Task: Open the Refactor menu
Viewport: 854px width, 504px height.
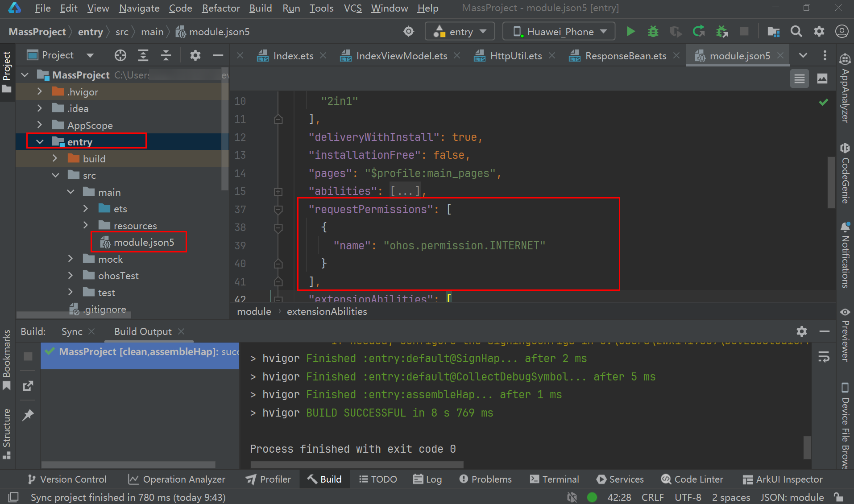Action: [x=220, y=8]
